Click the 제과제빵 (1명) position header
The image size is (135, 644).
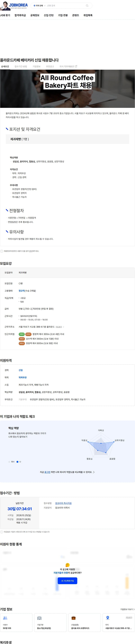pos(67,139)
